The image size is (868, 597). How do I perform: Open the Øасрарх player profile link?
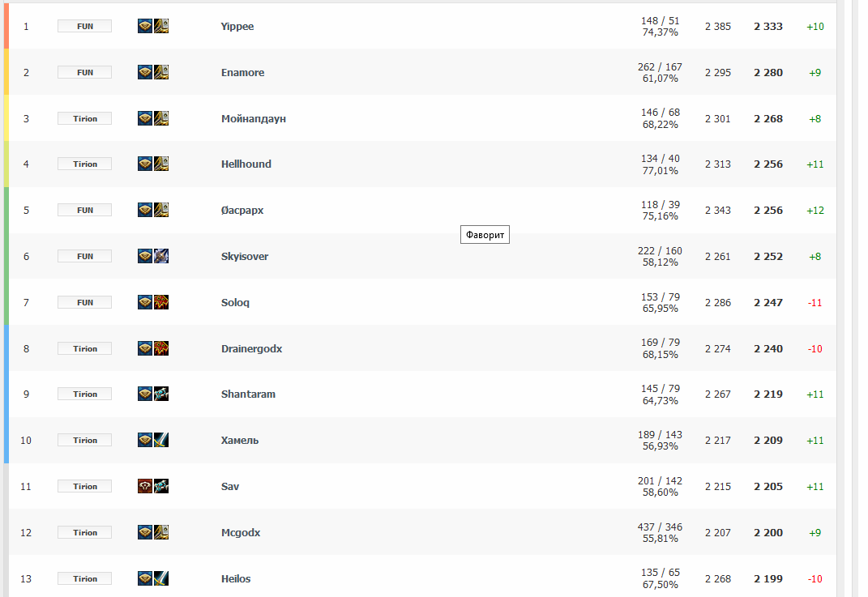click(x=242, y=211)
